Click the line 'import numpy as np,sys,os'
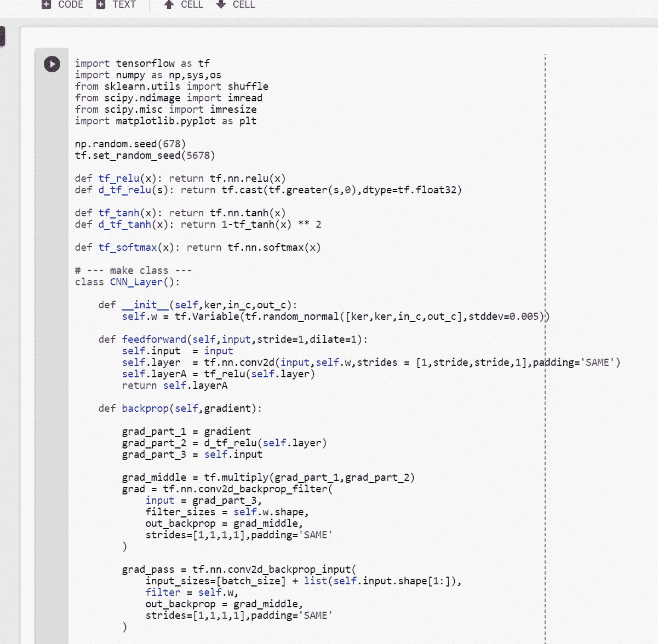The image size is (658, 644). point(148,75)
